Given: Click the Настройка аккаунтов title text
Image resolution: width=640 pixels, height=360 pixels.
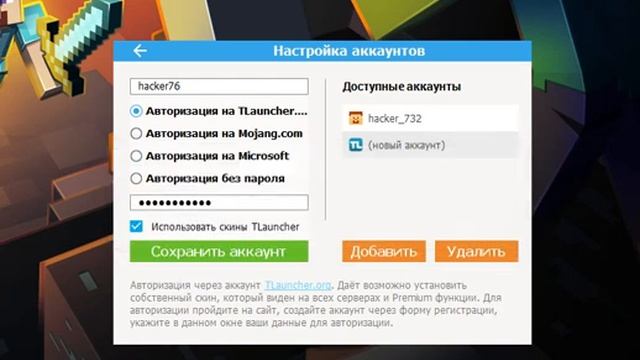Looking at the screenshot, I should click(x=349, y=51).
